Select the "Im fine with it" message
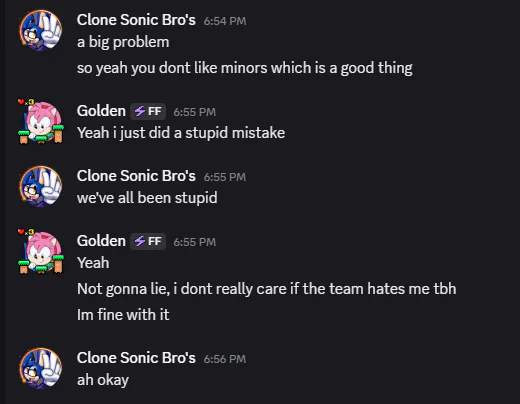 click(123, 315)
